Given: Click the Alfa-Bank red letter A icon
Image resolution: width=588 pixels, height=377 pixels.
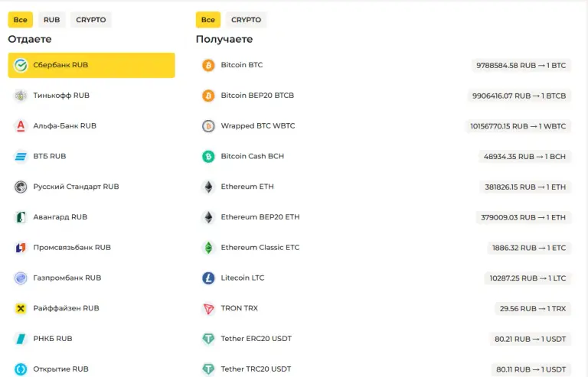Looking at the screenshot, I should 21,125.
